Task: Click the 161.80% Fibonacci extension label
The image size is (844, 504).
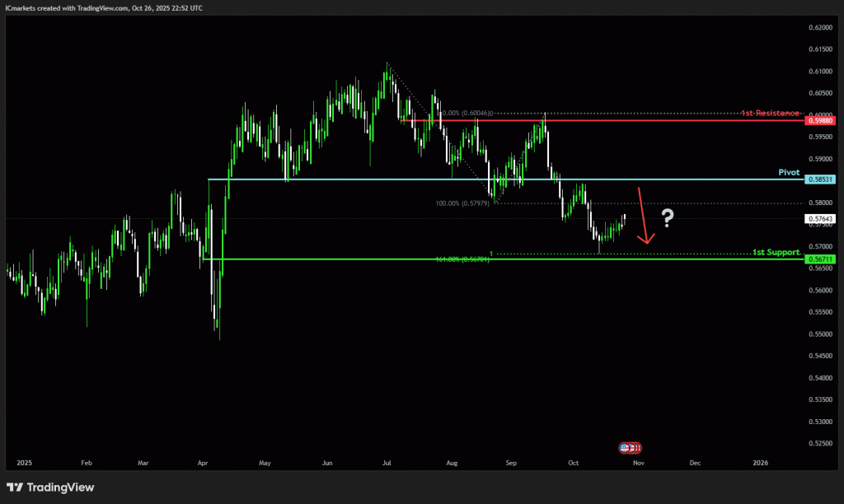Action: [x=462, y=259]
